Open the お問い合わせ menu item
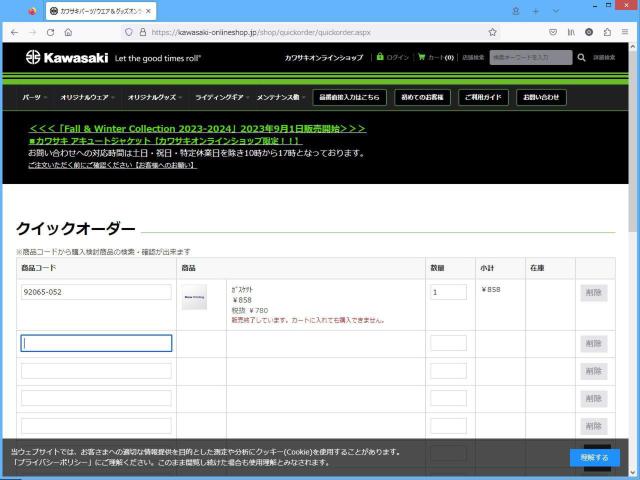640x480 pixels. [541, 98]
